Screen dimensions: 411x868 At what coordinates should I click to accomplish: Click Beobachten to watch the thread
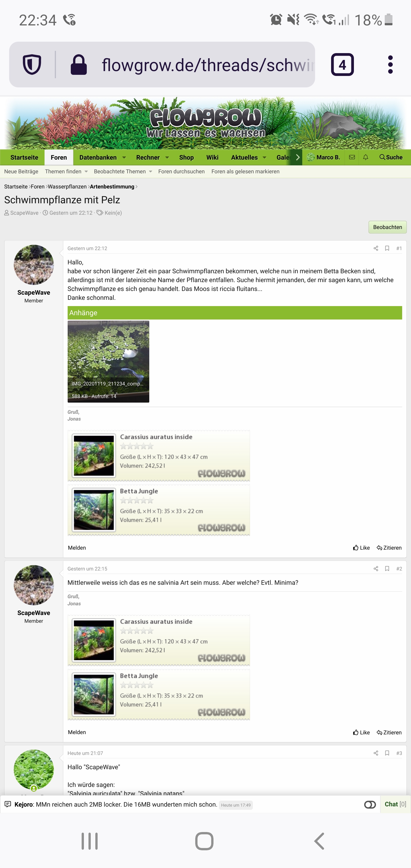[x=387, y=227]
